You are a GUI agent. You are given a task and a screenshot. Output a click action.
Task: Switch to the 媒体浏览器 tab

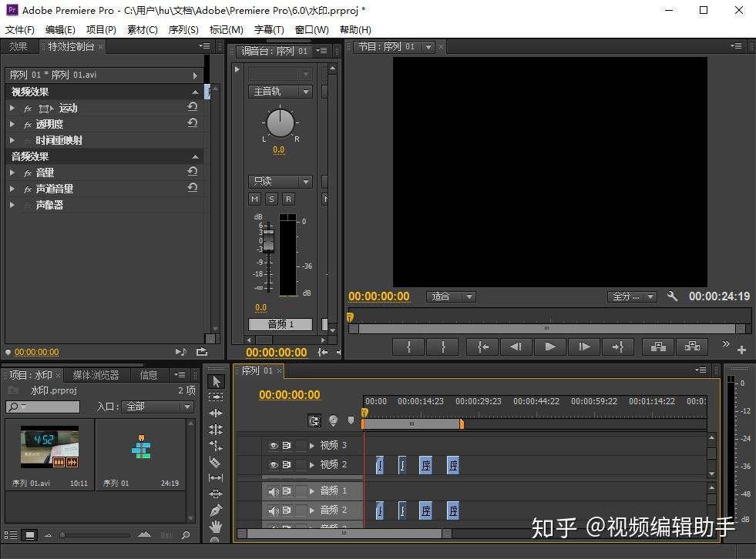(x=96, y=375)
